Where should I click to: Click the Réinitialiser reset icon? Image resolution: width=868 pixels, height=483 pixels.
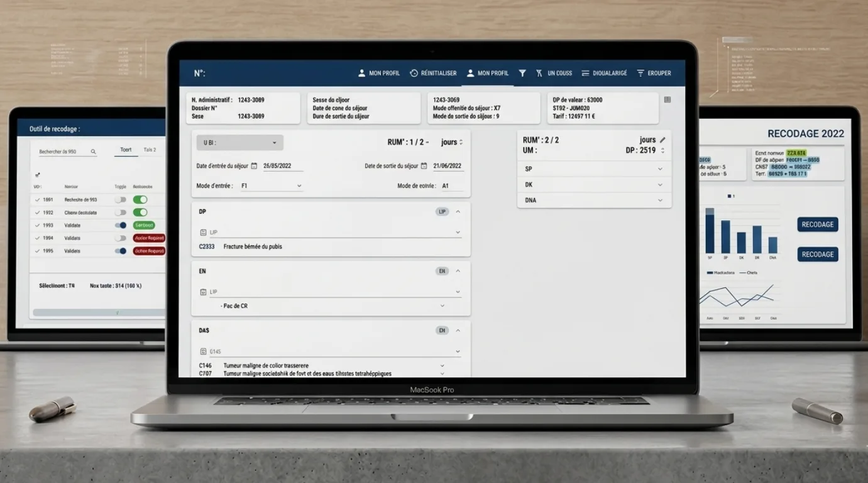click(x=414, y=74)
